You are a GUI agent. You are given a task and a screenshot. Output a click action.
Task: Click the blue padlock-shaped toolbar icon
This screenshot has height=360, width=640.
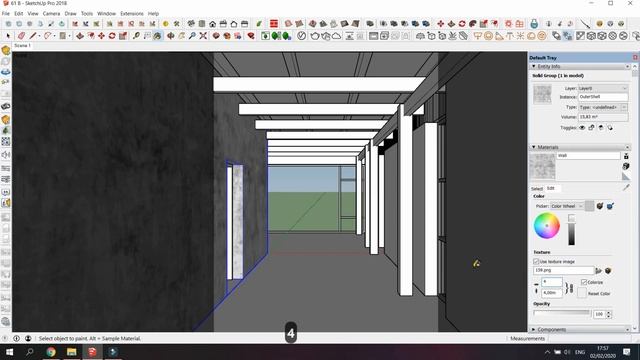(534, 24)
